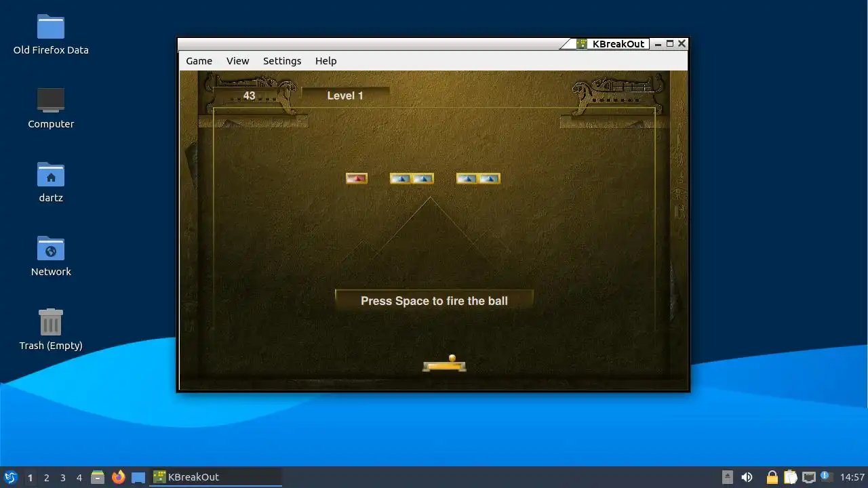Screen dimensions: 868x488
Task: Click the golden paddle bar
Action: click(444, 366)
